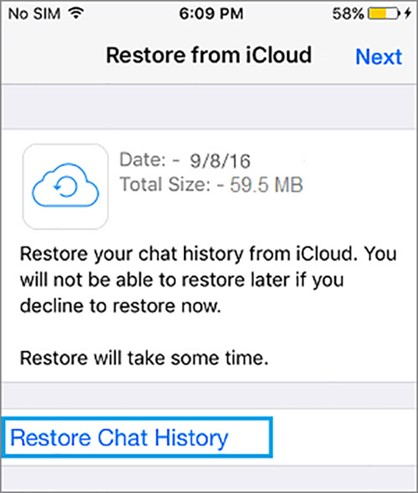Click the gray spacer below navigation bar
This screenshot has width=418, height=493.
209,107
